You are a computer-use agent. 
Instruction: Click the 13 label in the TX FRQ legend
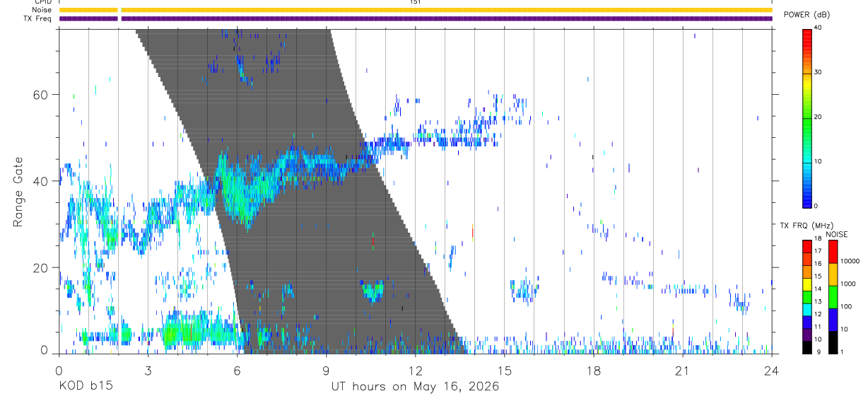tap(819, 301)
